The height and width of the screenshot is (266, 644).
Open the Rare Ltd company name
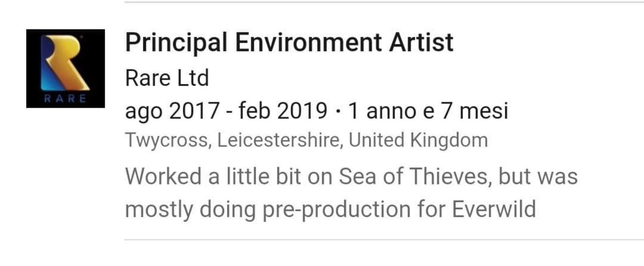click(167, 78)
